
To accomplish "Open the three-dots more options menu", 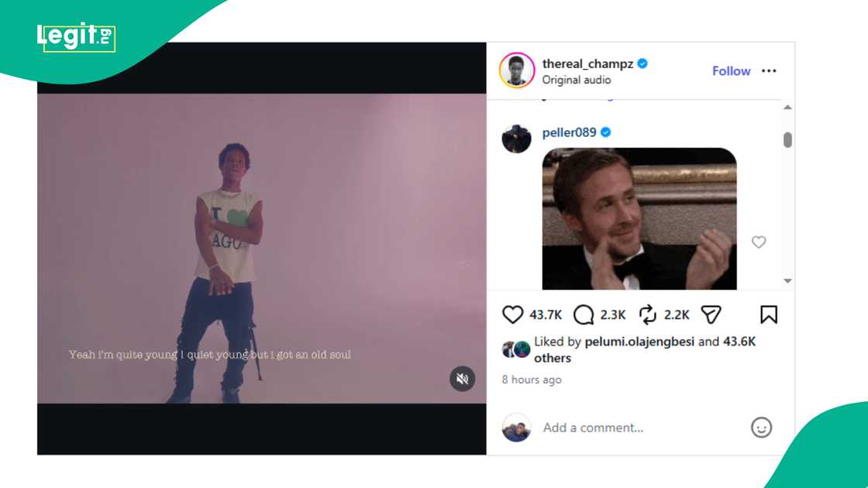I will (768, 70).
